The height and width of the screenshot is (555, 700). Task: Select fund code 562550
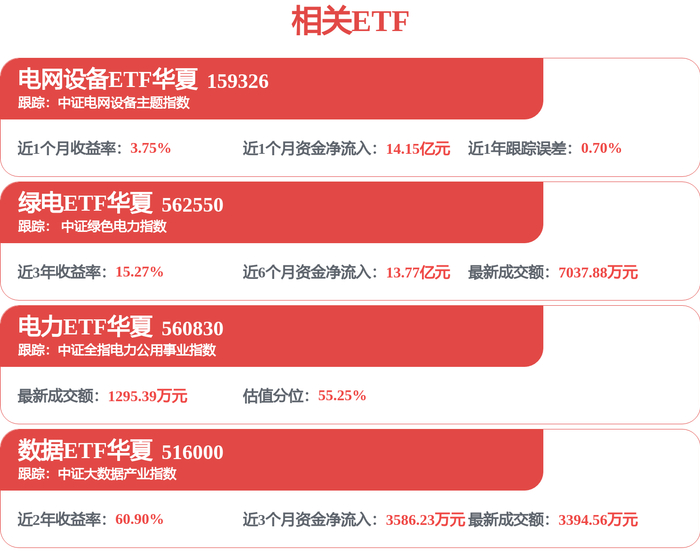pos(192,205)
